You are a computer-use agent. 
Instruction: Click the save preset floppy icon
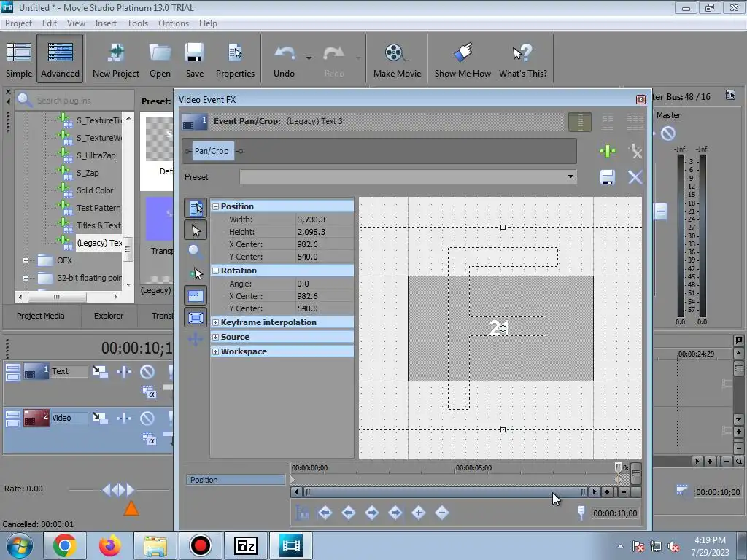pyautogui.click(x=608, y=177)
